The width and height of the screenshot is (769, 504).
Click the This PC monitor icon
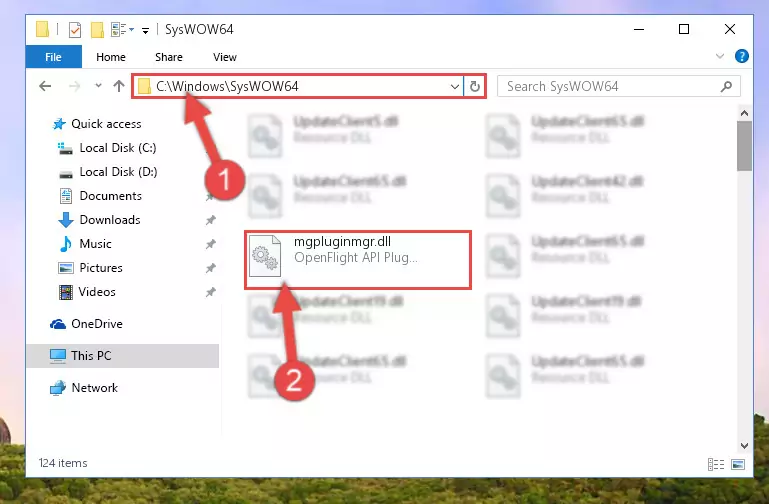coord(58,356)
